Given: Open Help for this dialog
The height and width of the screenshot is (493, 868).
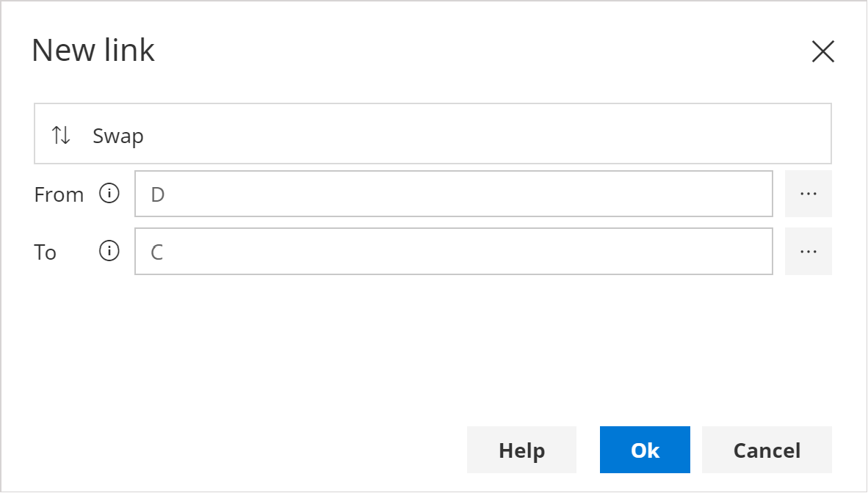Looking at the screenshot, I should 521,450.
